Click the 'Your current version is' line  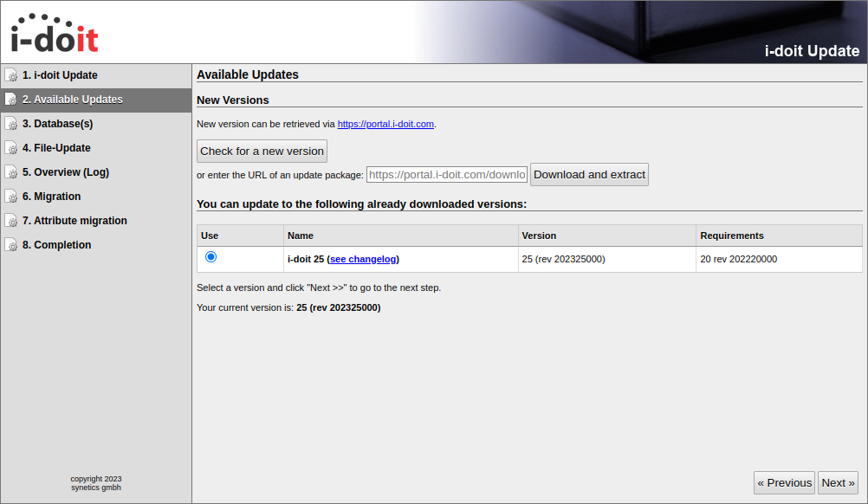288,307
